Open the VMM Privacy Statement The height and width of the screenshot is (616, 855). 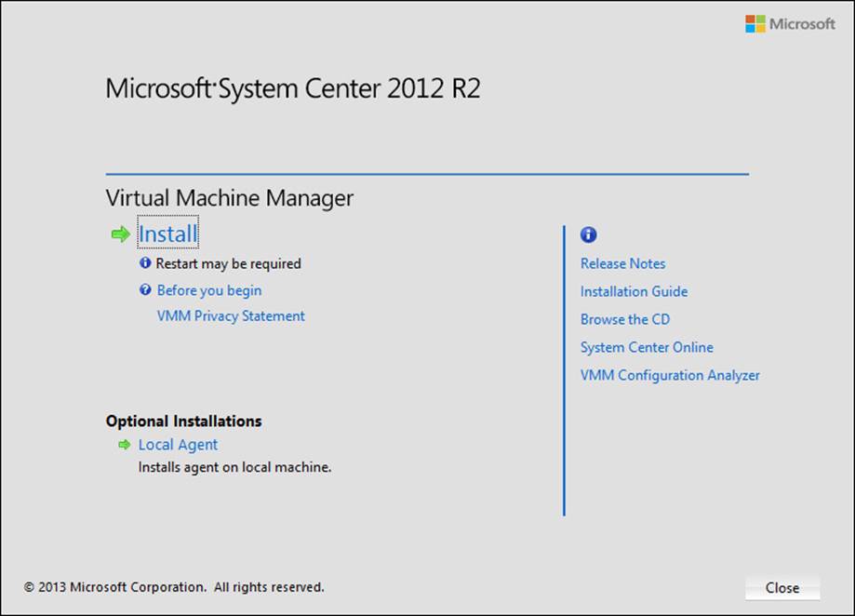pos(231,316)
